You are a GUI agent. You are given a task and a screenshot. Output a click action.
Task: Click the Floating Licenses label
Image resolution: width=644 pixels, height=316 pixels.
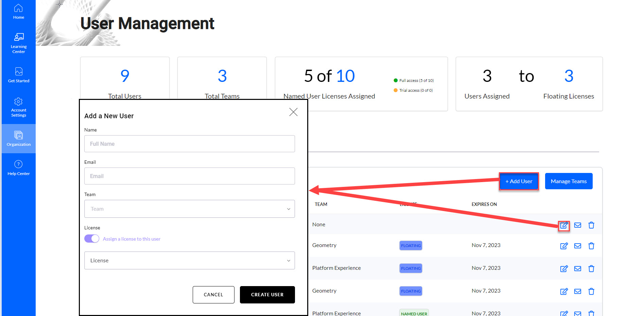[x=569, y=96]
